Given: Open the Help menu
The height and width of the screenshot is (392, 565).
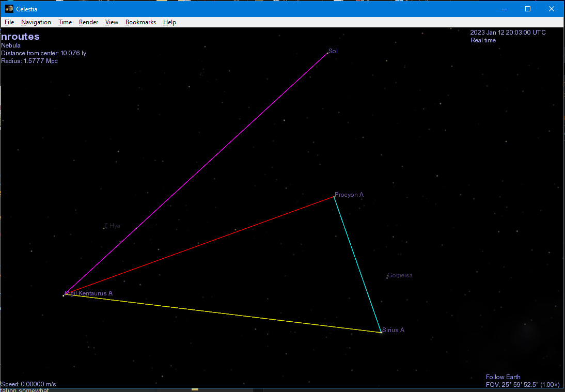Looking at the screenshot, I should coord(169,22).
